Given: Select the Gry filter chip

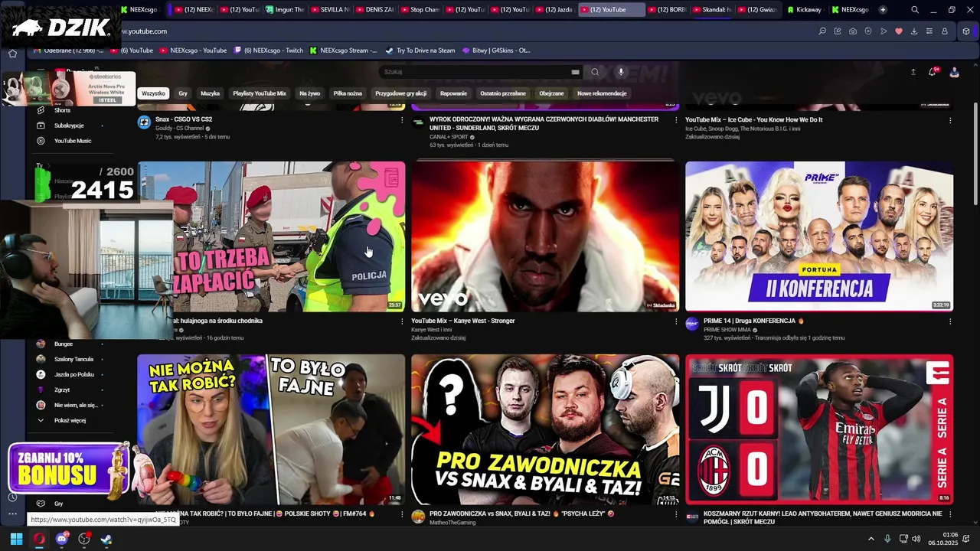Looking at the screenshot, I should [x=183, y=93].
